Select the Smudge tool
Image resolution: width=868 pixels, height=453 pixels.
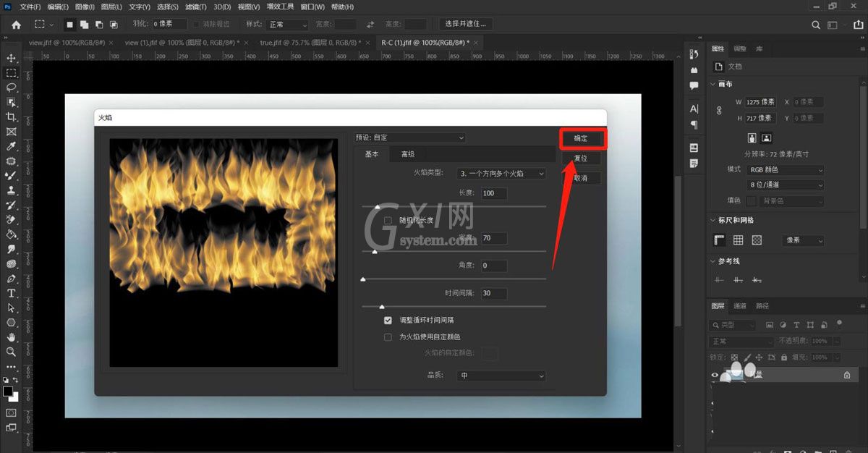pos(11,250)
